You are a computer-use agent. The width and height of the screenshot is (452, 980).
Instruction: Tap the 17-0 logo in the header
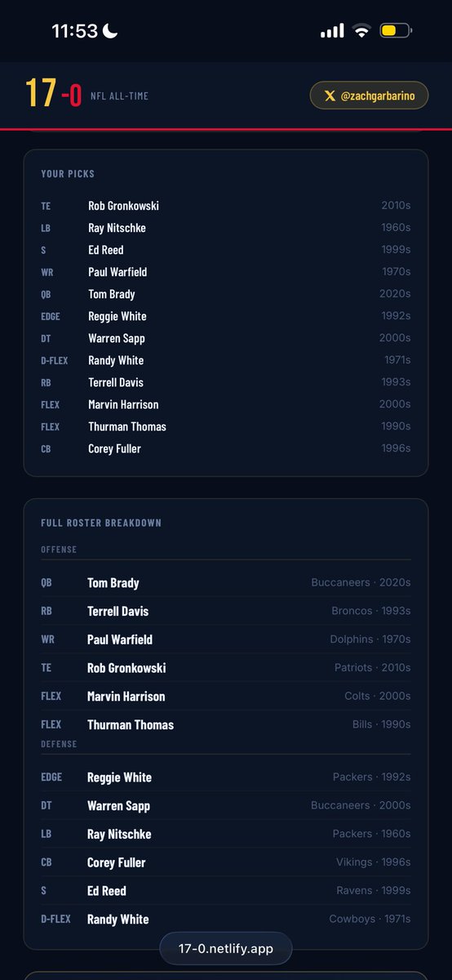(54, 94)
